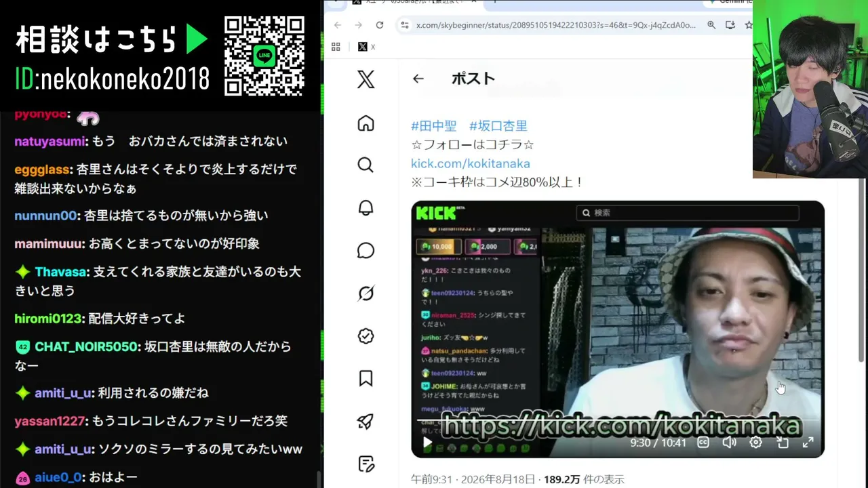
Task: Toggle captions on the video
Action: 703,443
